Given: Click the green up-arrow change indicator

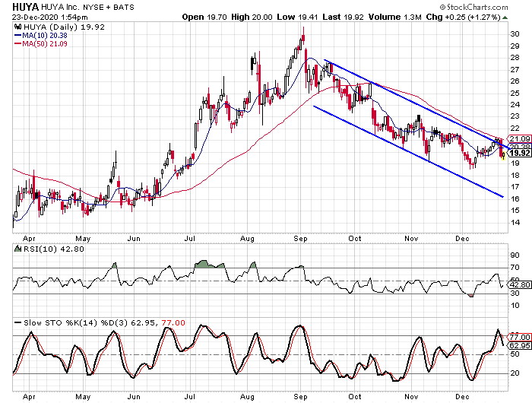Looking at the screenshot, I should 505,17.
